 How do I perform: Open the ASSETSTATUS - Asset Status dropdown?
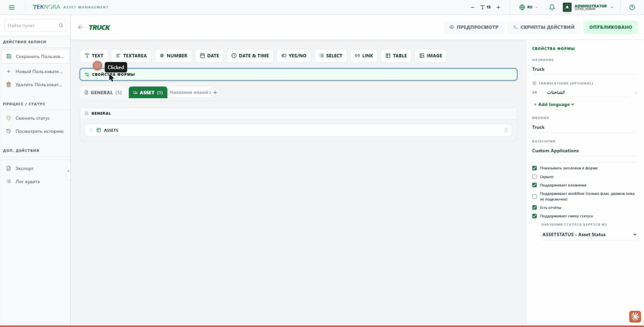[589, 235]
